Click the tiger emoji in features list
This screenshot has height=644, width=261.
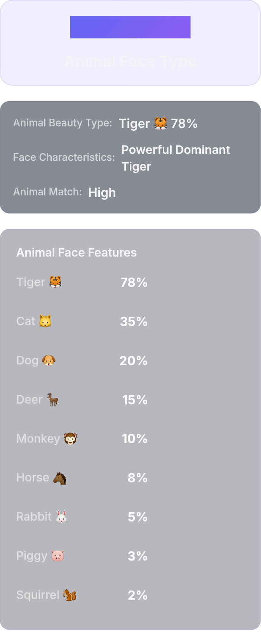pyautogui.click(x=56, y=282)
